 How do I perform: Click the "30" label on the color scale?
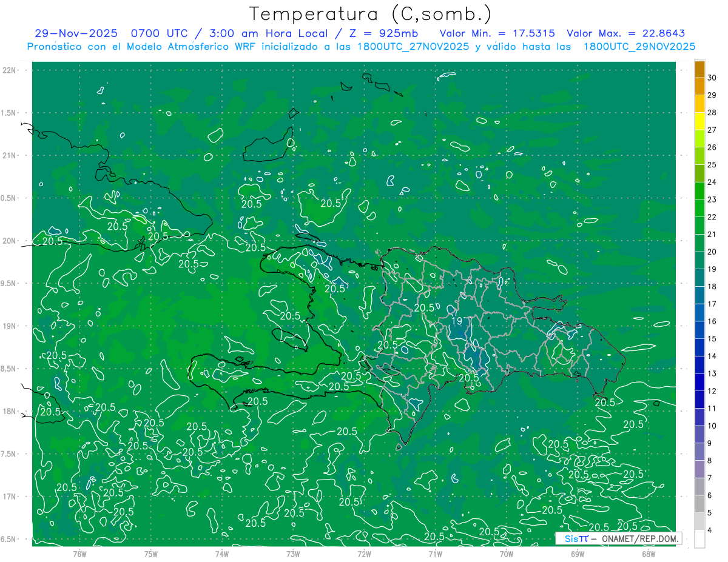tap(712, 78)
